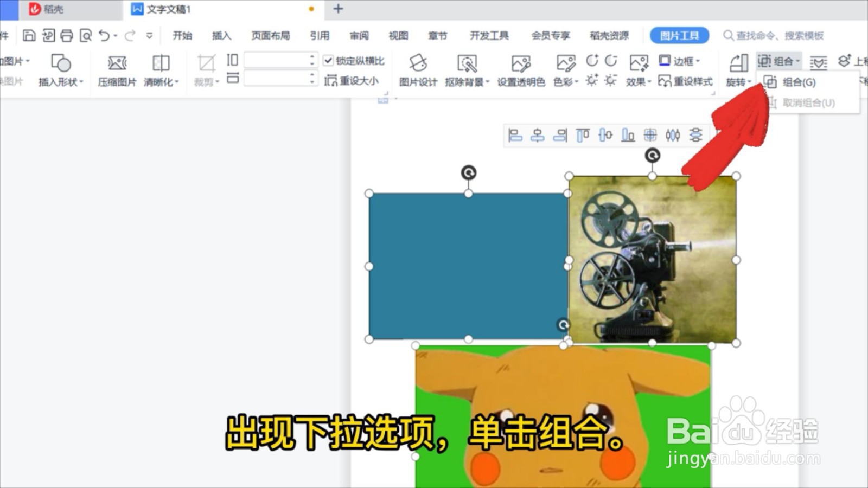The height and width of the screenshot is (488, 868).
Task: Click the text wrap icon right of 组合
Action: (818, 63)
